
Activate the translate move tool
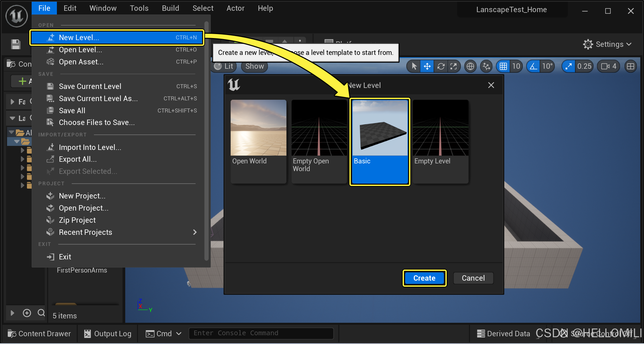(427, 66)
